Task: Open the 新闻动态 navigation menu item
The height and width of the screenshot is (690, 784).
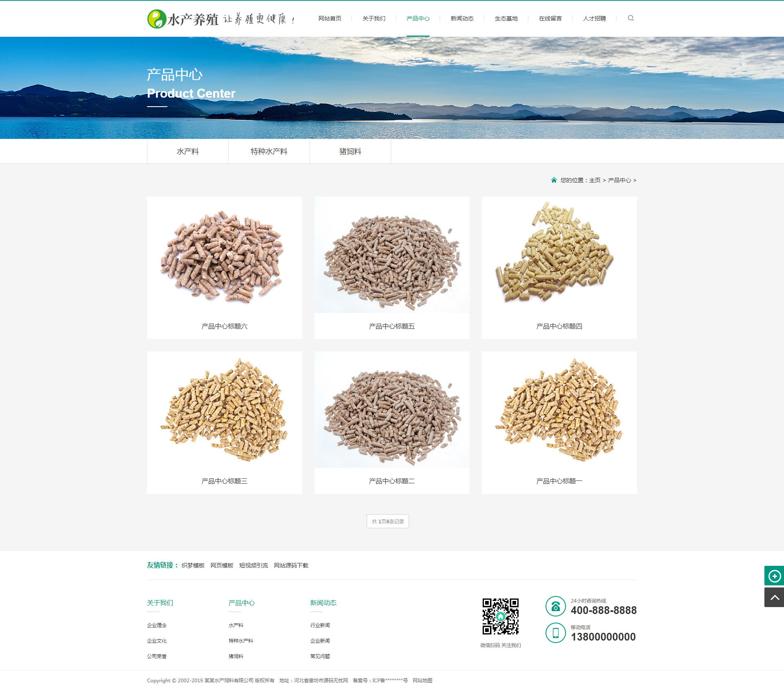Action: pos(462,18)
